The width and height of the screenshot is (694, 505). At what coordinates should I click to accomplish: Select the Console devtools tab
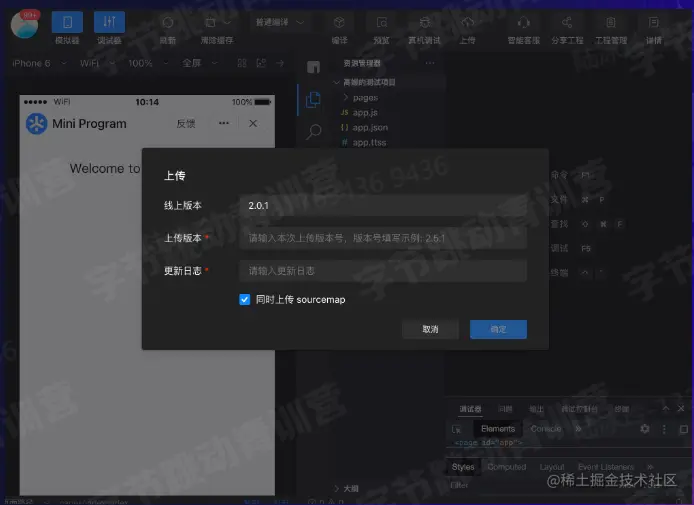[x=546, y=429]
